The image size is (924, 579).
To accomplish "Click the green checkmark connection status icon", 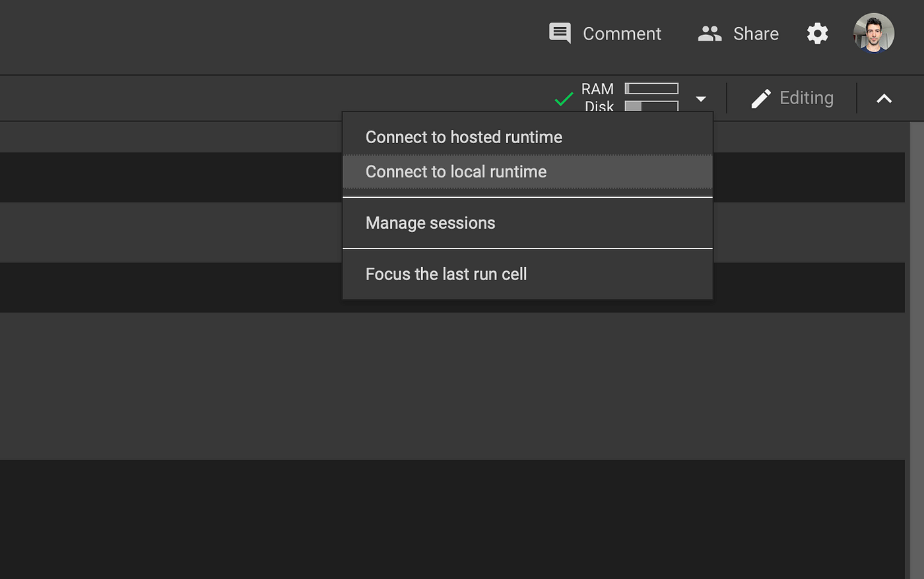I will coord(564,98).
